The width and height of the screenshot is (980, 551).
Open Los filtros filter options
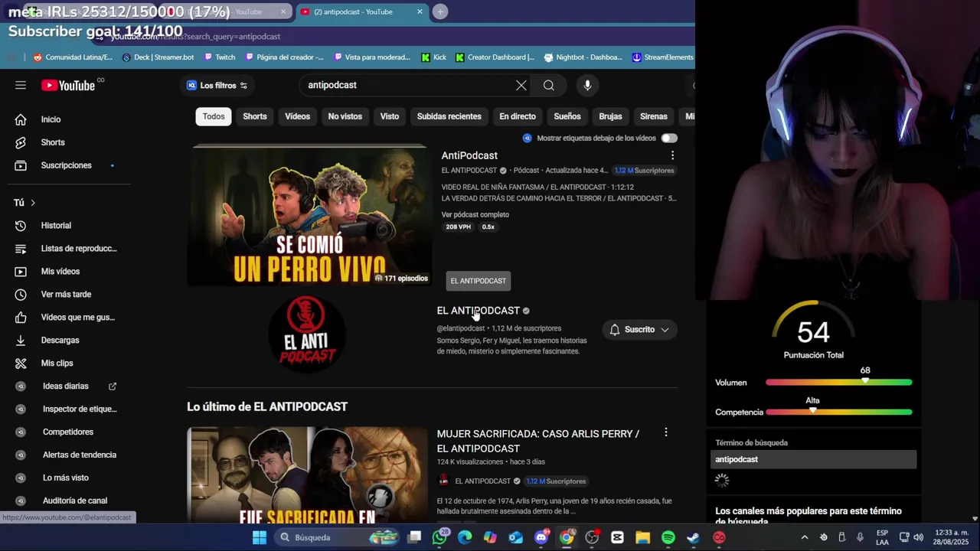(x=217, y=85)
